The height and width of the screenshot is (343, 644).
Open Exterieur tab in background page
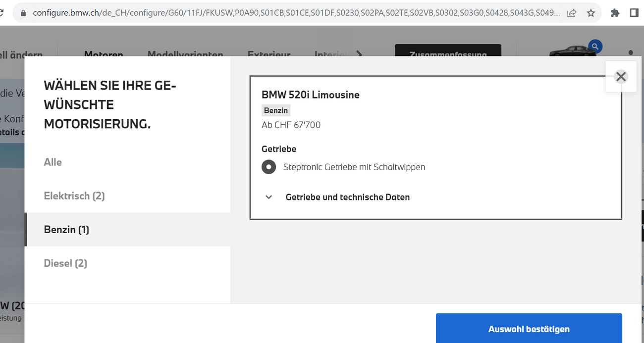(x=269, y=54)
